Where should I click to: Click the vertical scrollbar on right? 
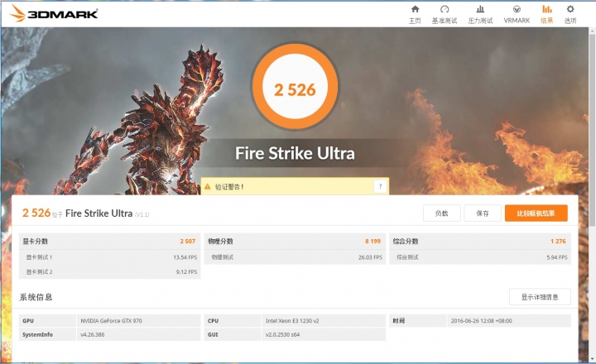(592, 129)
